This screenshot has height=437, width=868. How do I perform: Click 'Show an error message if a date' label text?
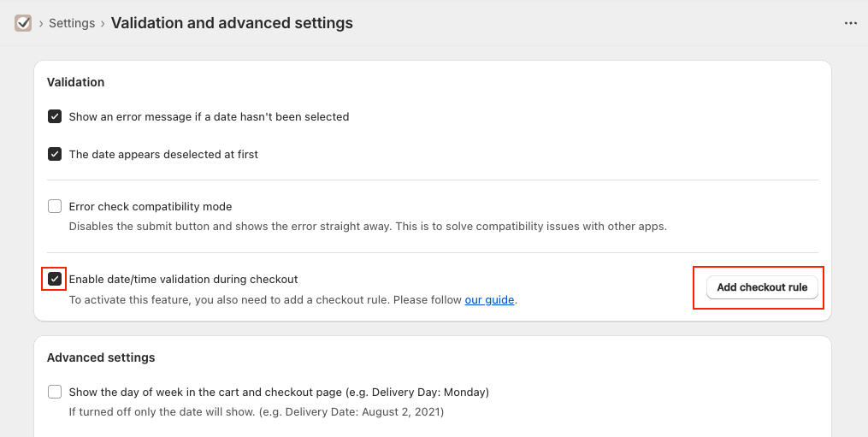pyautogui.click(x=210, y=117)
